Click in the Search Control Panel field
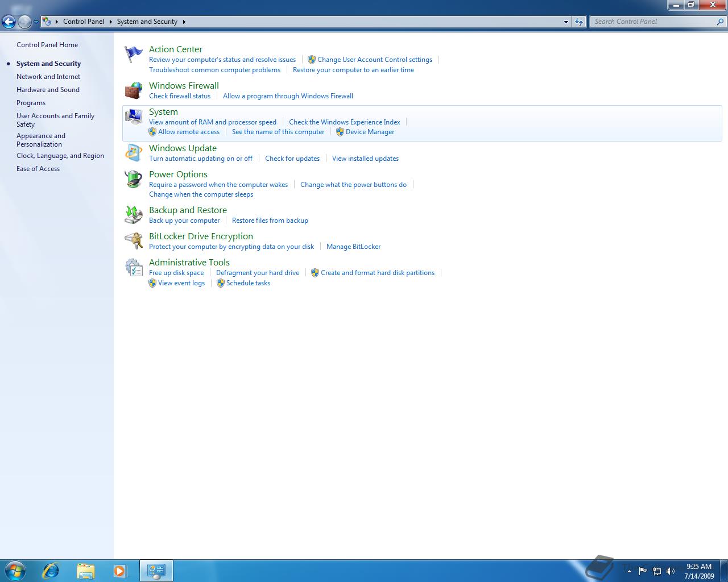The height and width of the screenshot is (582, 728). pyautogui.click(x=653, y=22)
